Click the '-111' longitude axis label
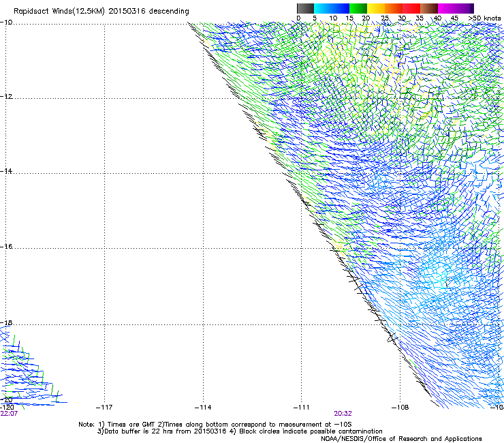The width and height of the screenshot is (504, 443). 301,408
